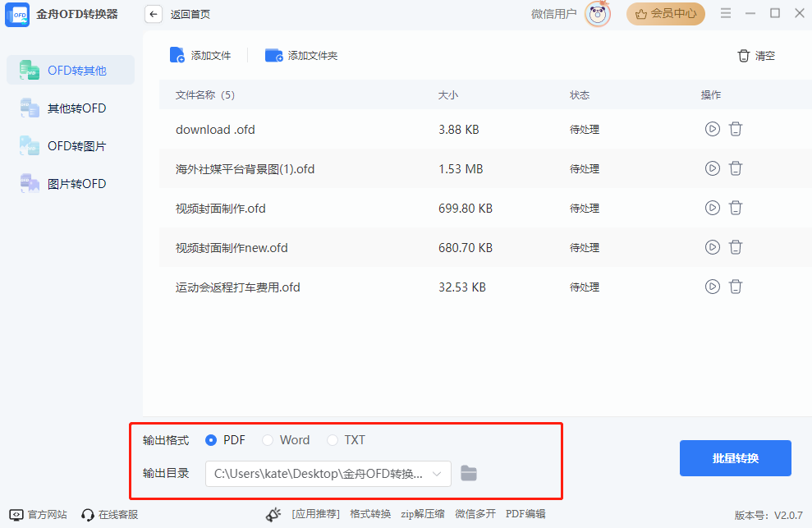Select Word output format
Screen dimensions: 812x528
(x=267, y=440)
